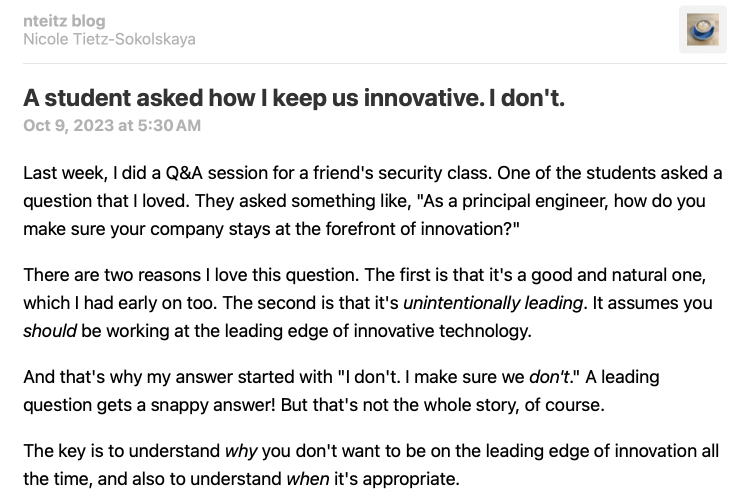Click the italic phrase 'unintentionally leading'

[x=493, y=303]
